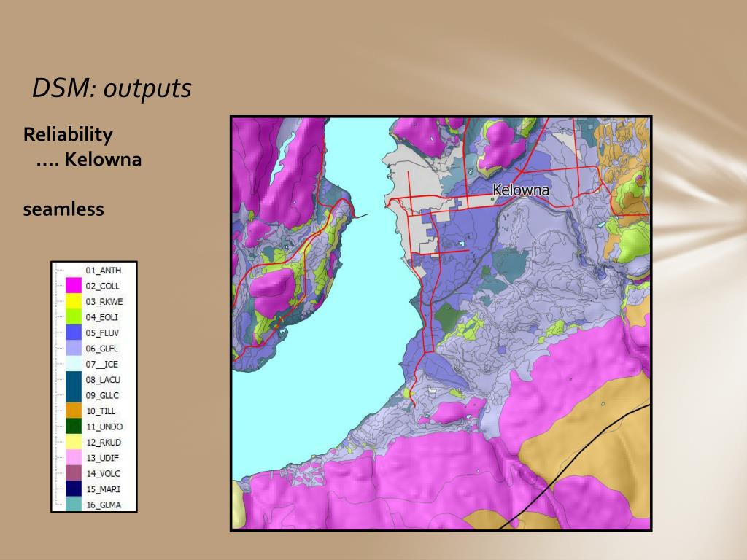Click the 06_GLFL lavender legend swatch
The width and height of the screenshot is (747, 560).
click(x=74, y=349)
